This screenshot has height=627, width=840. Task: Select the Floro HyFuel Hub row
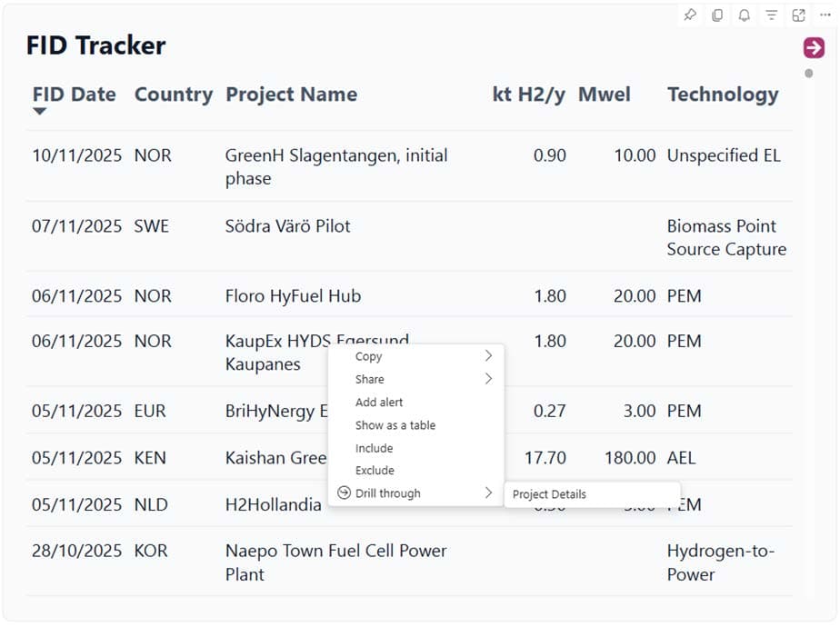coord(293,296)
